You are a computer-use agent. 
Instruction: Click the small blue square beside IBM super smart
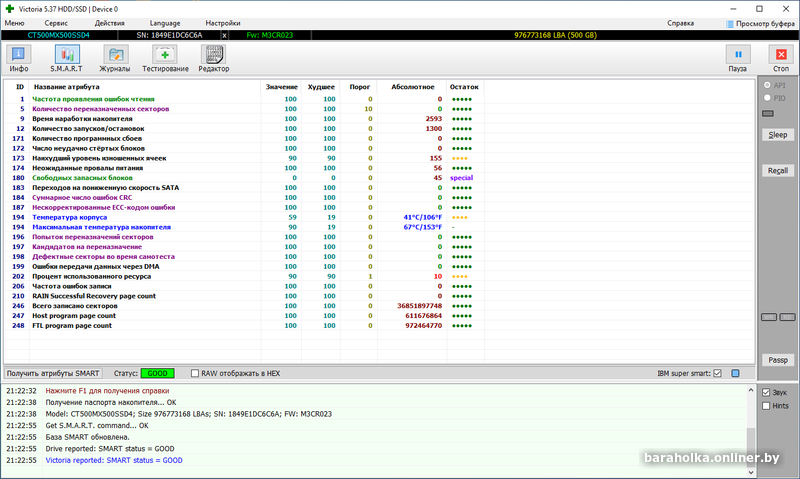coord(735,373)
